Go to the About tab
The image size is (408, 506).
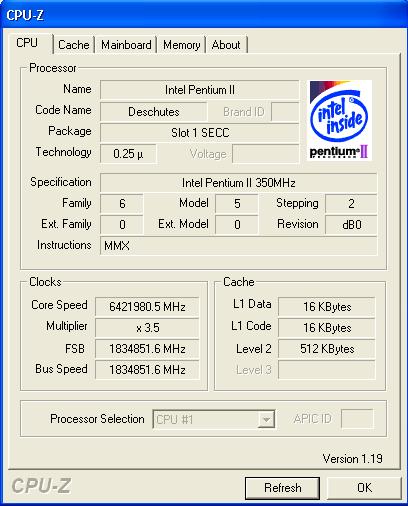pyautogui.click(x=226, y=45)
